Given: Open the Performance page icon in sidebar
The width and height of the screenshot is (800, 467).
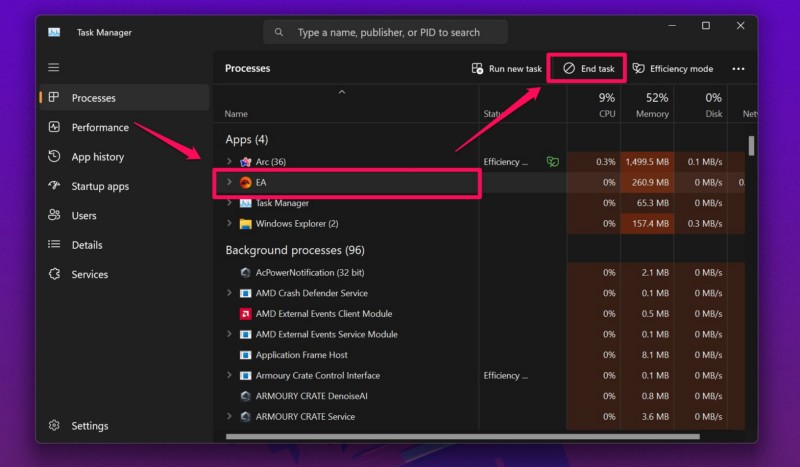Looking at the screenshot, I should tap(54, 128).
